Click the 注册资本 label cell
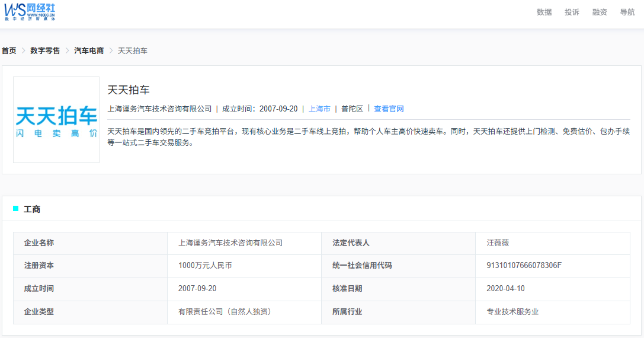This screenshot has width=644, height=338. point(91,266)
